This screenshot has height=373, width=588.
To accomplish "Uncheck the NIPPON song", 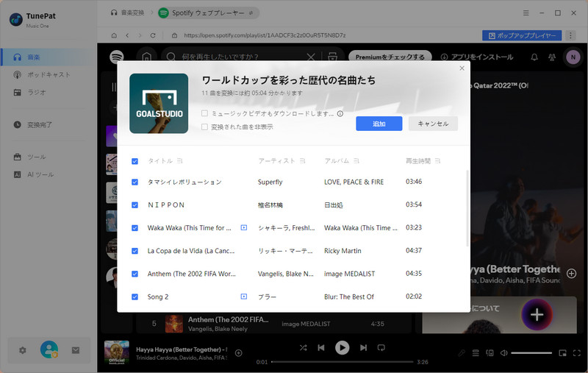I will (135, 205).
